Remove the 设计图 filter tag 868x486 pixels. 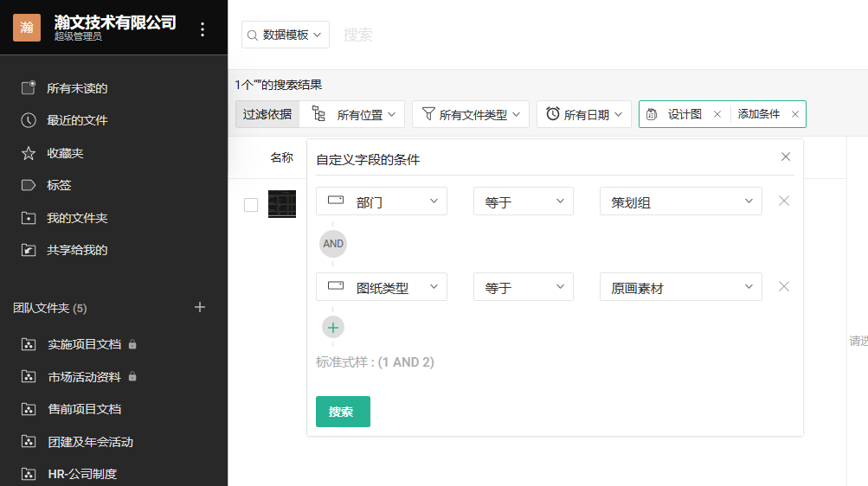pyautogui.click(x=717, y=114)
